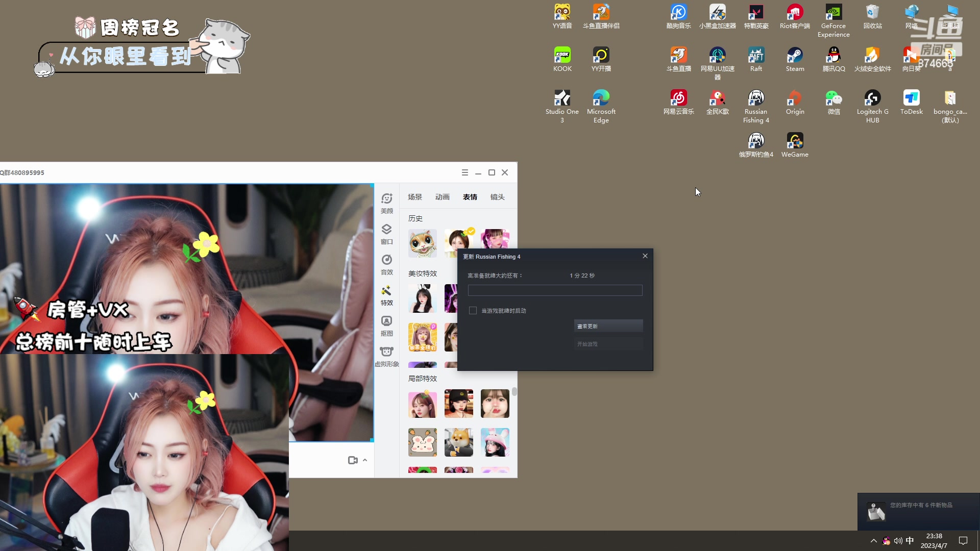Launch 小黑盒加速器 shortcut
Viewport: 980px width, 551px height.
coord(717,16)
